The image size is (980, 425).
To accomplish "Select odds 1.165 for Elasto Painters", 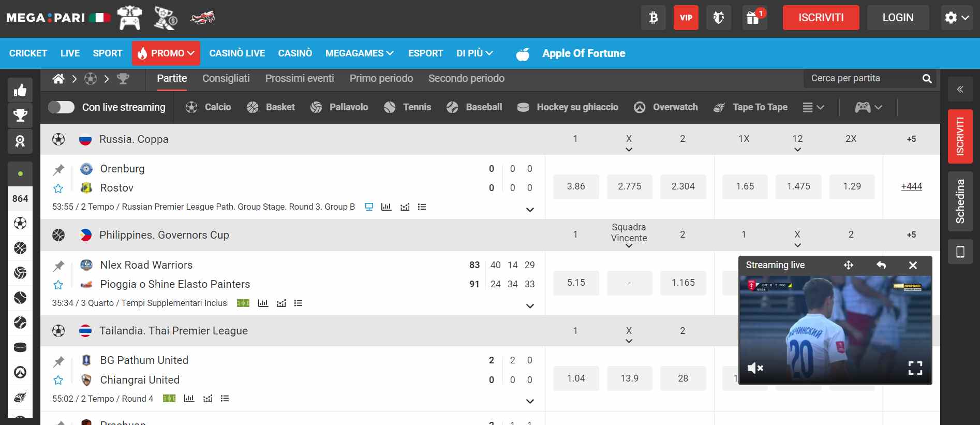I will click(683, 283).
